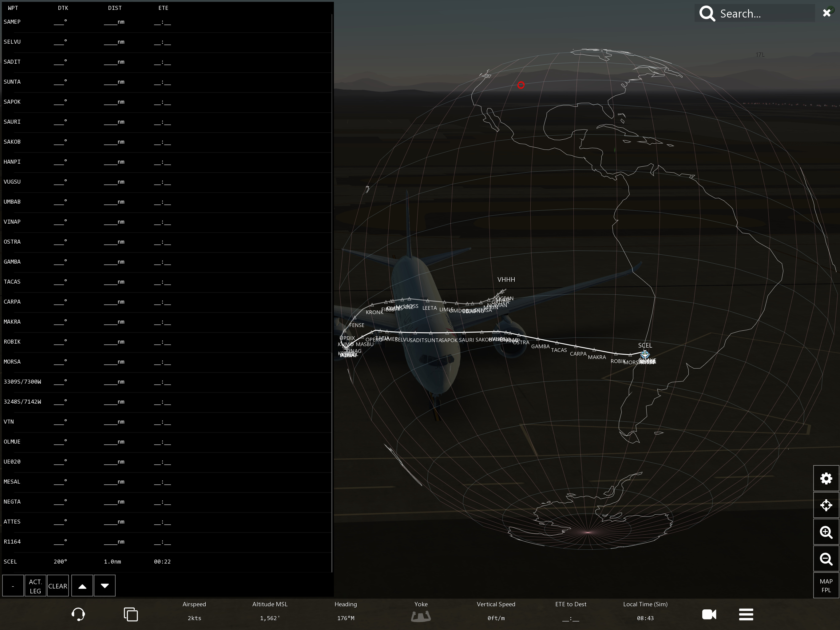Close the search panel with X
The image size is (840, 630).
pyautogui.click(x=826, y=13)
